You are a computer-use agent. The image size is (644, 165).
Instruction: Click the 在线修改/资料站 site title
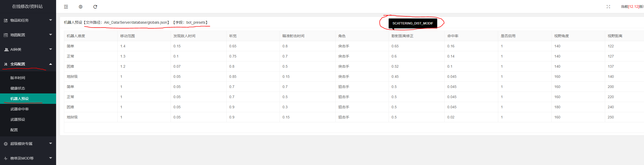pyautogui.click(x=27, y=7)
